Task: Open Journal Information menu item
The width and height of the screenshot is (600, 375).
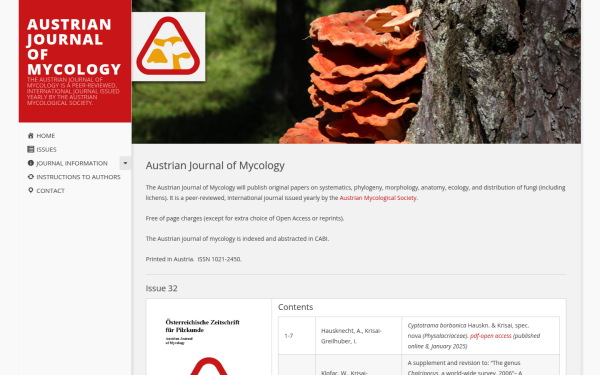Action: tap(72, 163)
